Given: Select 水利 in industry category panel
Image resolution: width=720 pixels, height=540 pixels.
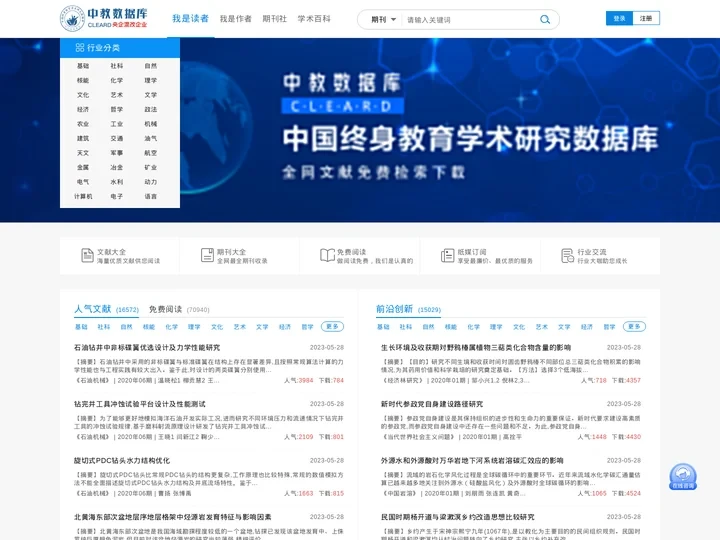Looking at the screenshot, I should 117,182.
